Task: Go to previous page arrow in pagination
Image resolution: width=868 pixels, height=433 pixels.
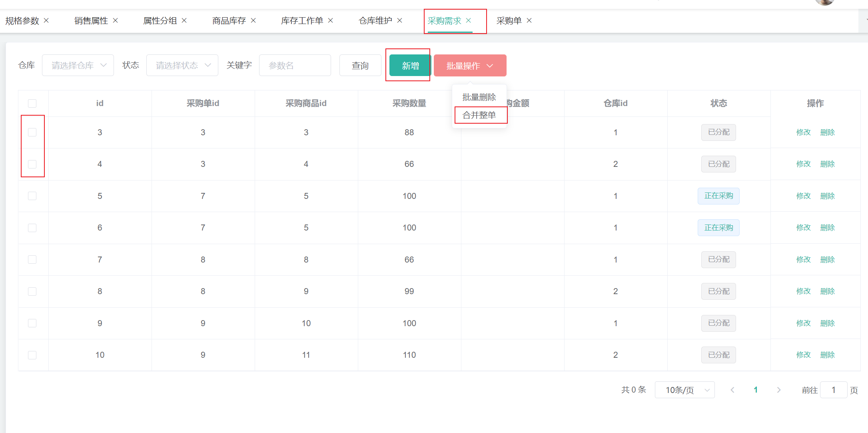Action: click(732, 390)
